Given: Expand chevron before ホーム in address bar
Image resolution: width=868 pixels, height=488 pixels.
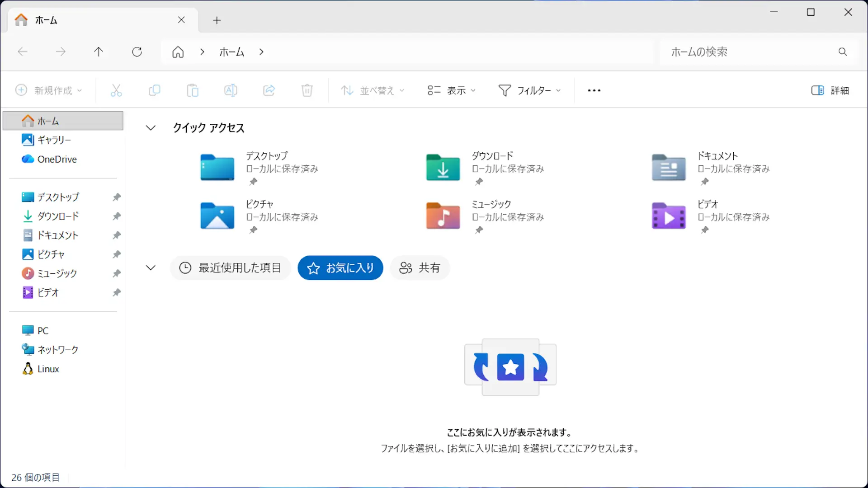Looking at the screenshot, I should click(202, 52).
